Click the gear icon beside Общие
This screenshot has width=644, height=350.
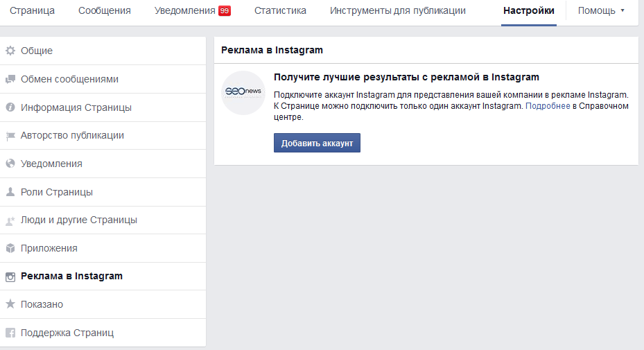[10, 51]
